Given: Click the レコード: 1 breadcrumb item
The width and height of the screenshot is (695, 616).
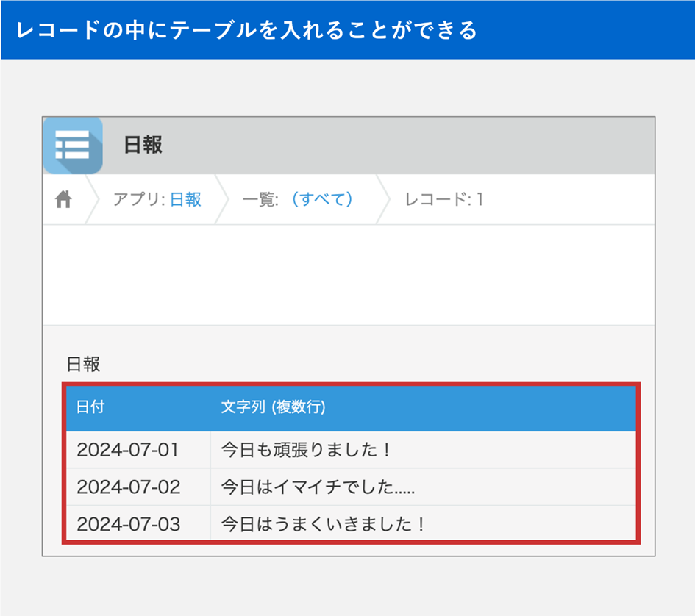Looking at the screenshot, I should click(x=443, y=199).
